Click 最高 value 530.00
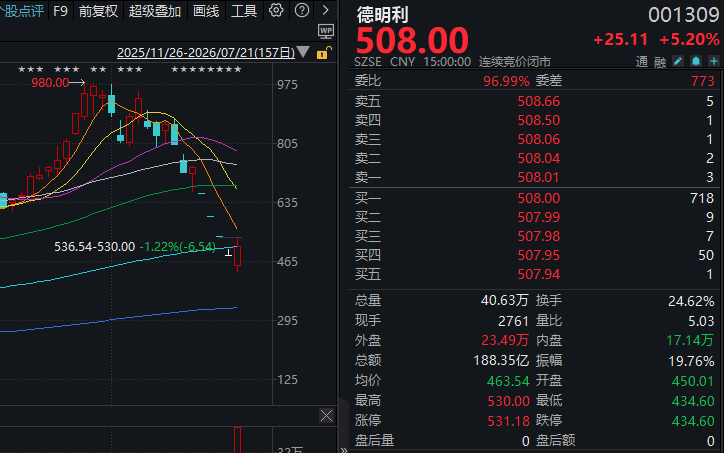The image size is (724, 453). click(x=508, y=401)
